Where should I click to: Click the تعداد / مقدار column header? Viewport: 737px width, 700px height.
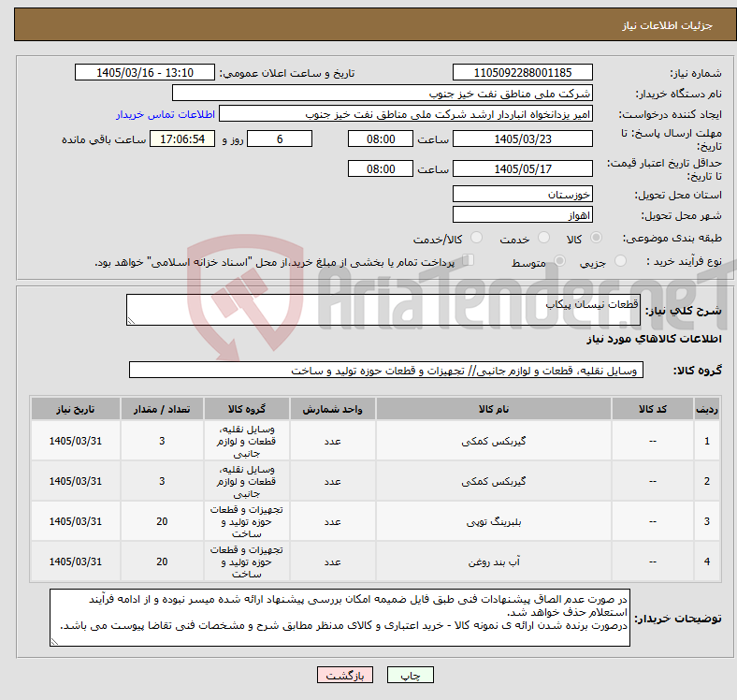162,409
